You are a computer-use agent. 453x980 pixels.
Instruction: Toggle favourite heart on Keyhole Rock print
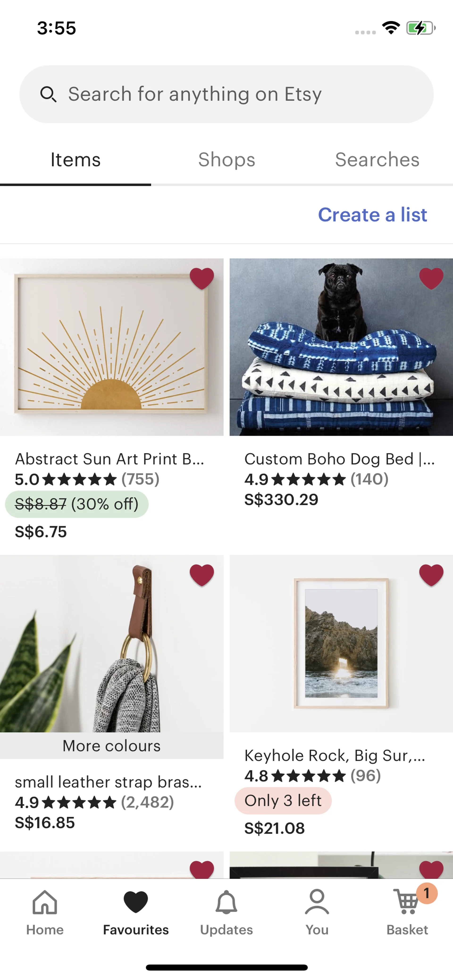pyautogui.click(x=431, y=575)
